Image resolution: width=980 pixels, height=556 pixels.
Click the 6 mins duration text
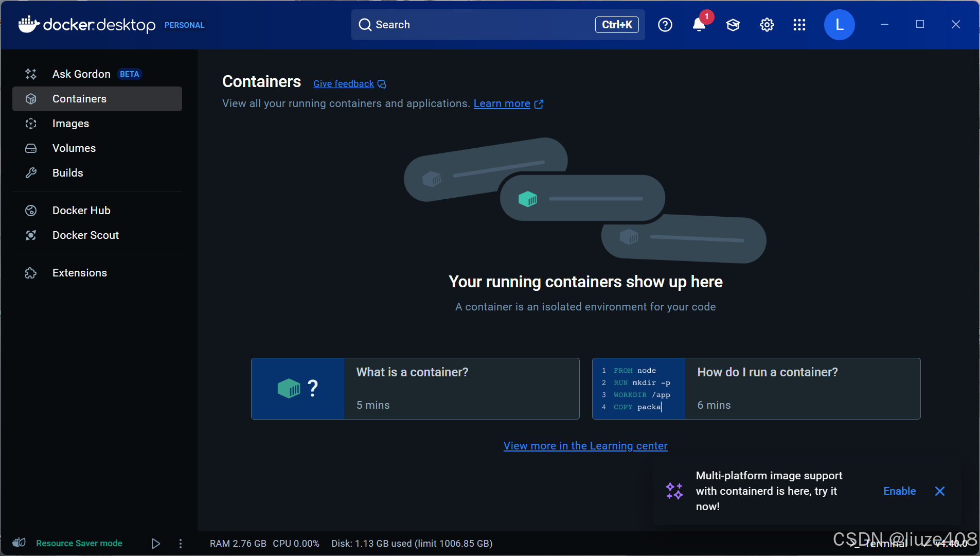714,405
